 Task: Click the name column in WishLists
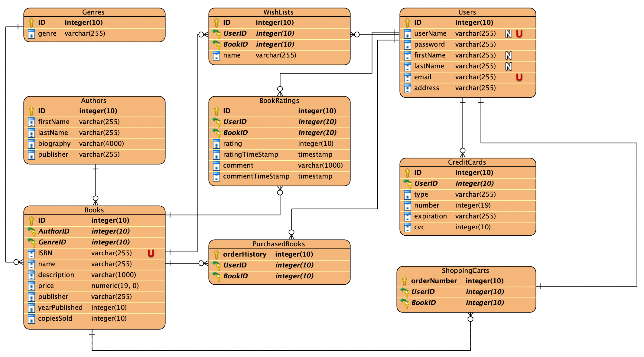tap(232, 55)
